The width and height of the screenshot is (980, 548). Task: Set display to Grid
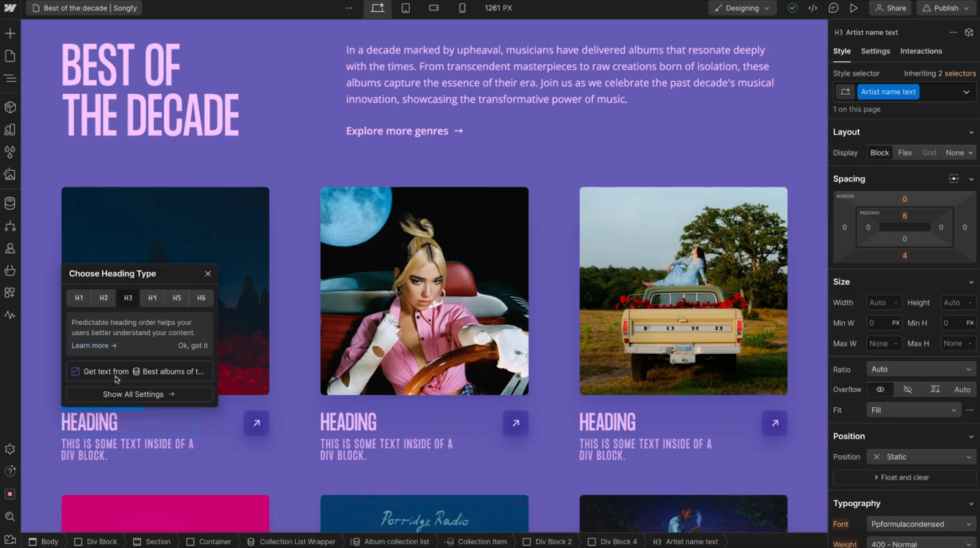click(929, 153)
